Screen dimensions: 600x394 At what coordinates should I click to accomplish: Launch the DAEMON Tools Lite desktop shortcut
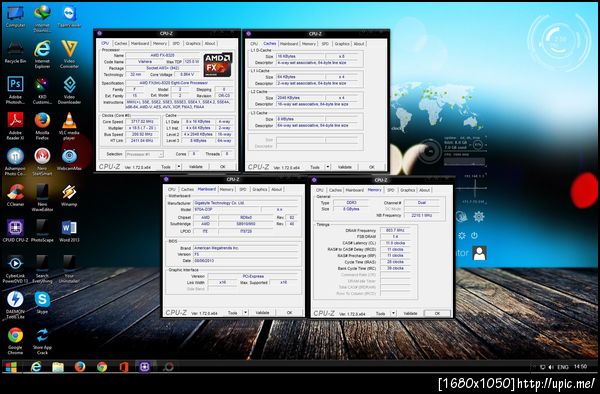pos(15,305)
